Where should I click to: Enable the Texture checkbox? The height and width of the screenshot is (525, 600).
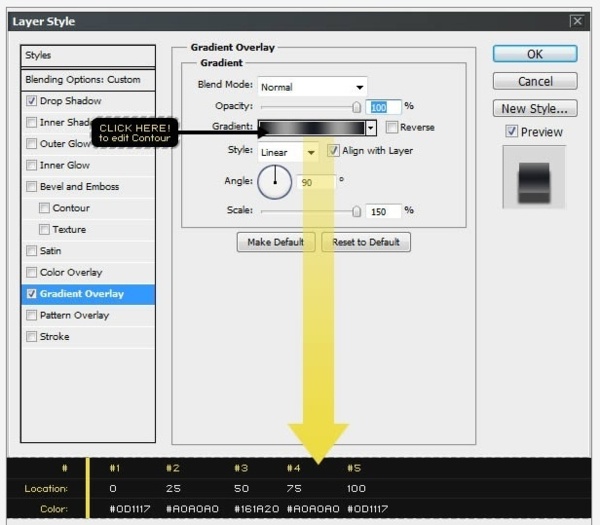coord(44,230)
